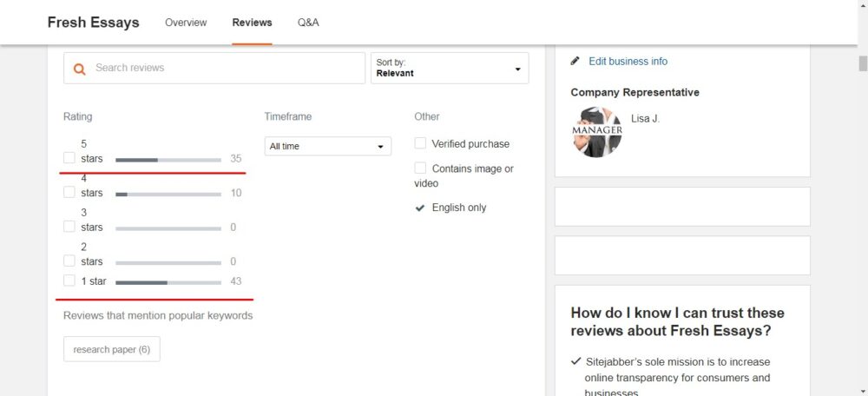Switch to the Q&A tab
The height and width of the screenshot is (396, 868).
(x=308, y=23)
